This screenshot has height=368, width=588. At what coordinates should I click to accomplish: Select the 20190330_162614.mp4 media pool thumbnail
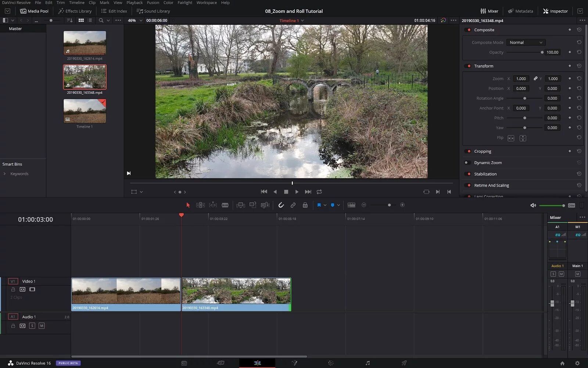[85, 43]
